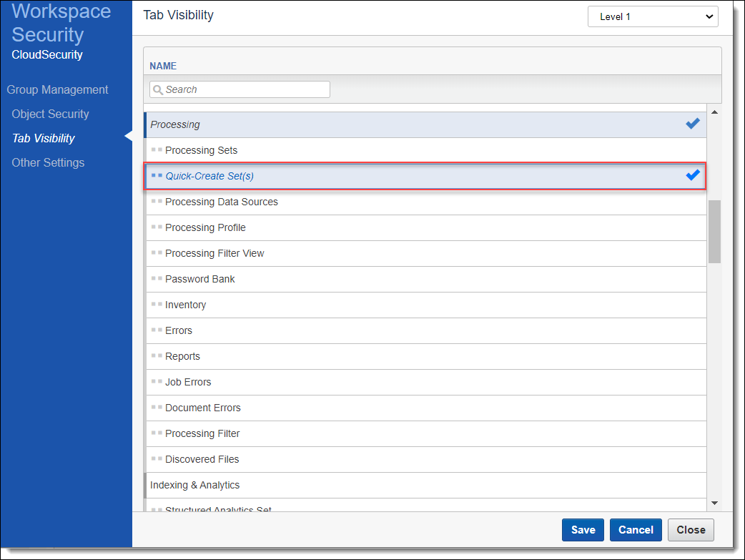Image resolution: width=745 pixels, height=560 pixels.
Task: Click the dotted icon beside Processing Profile
Action: (156, 227)
